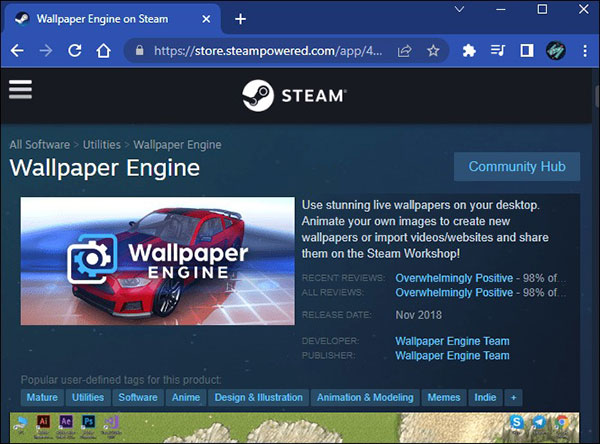
Task: Go to the browser home page icon
Action: [x=102, y=50]
